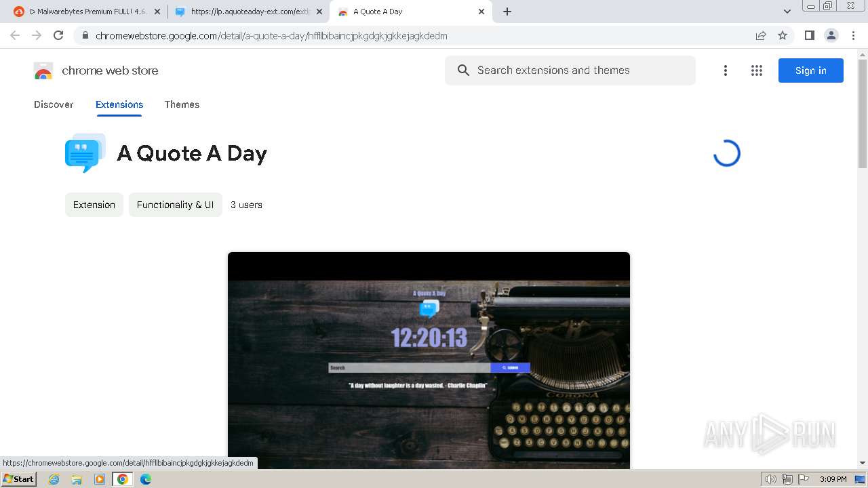Click the Sign in button
This screenshot has width=868, height=488.
point(811,70)
